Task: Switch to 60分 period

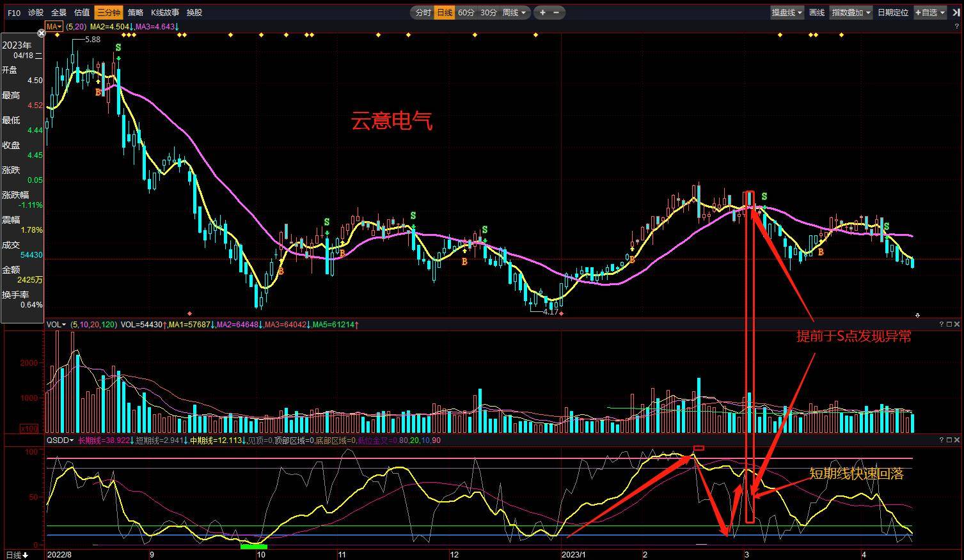Action: [466, 12]
